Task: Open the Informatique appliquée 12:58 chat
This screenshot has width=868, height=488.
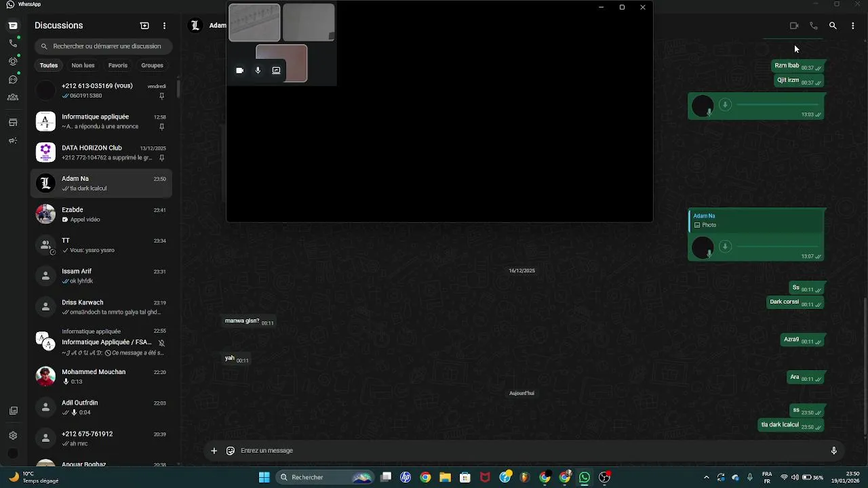Action: point(101,122)
